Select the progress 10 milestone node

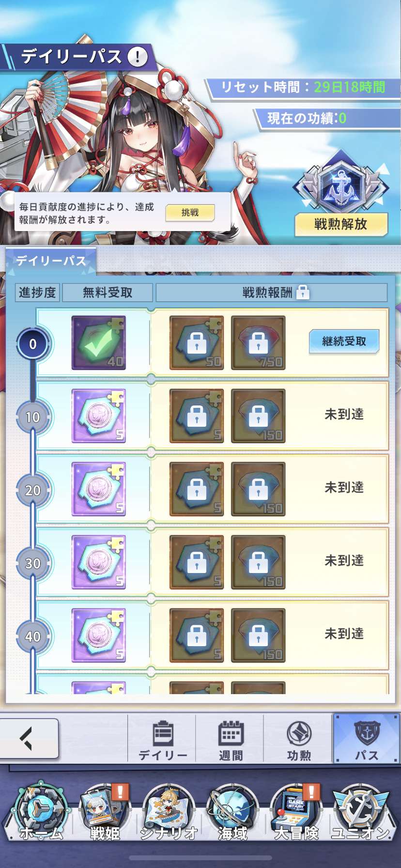(x=32, y=417)
